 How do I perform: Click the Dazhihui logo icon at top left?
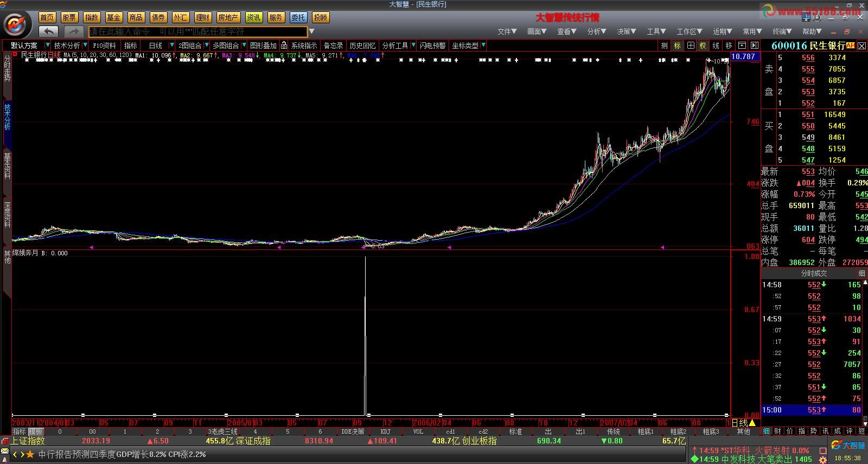tap(16, 24)
